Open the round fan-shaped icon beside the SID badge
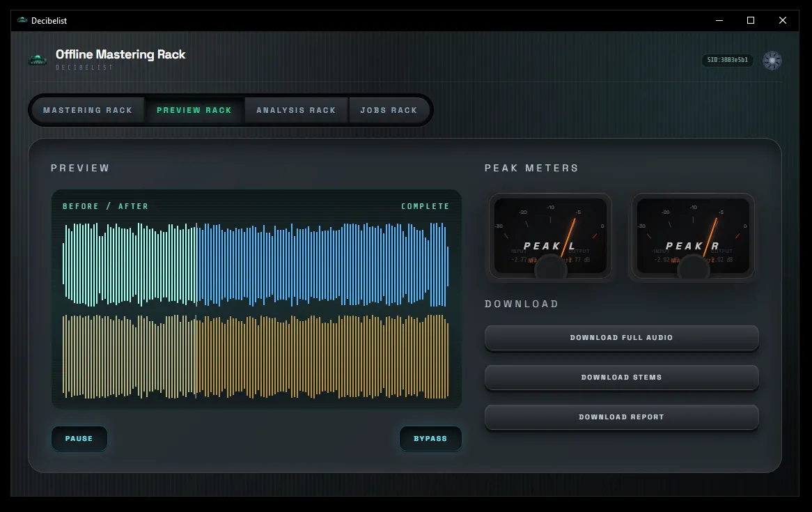 point(772,60)
